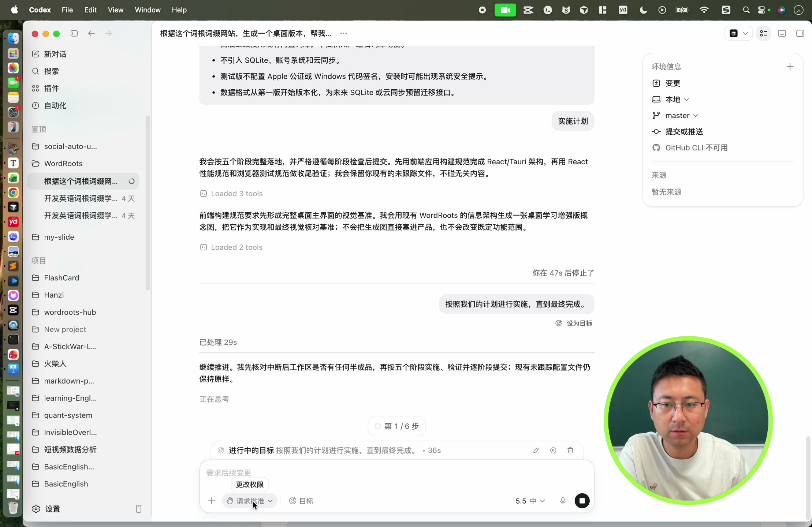Toggle the bottom panel icon in header
This screenshot has height=527, width=812.
782,33
